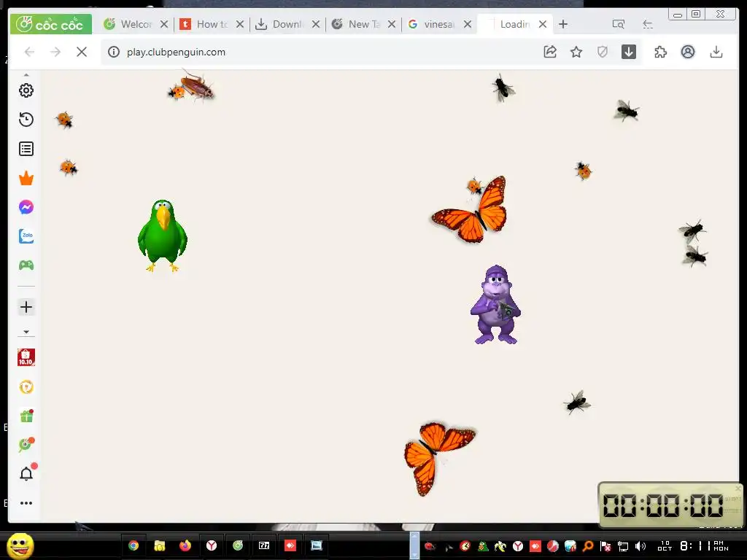
Task: Open a new browser tab with plus
Action: pos(563,24)
